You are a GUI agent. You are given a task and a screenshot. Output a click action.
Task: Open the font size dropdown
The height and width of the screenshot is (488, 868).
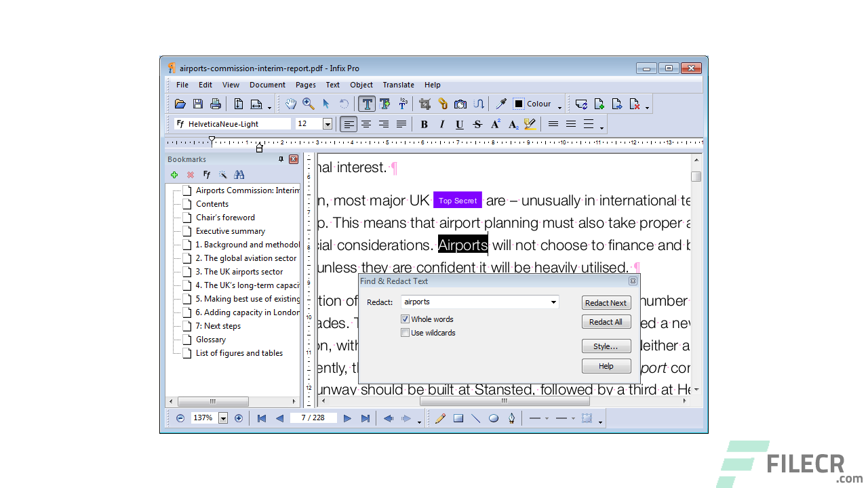[328, 123]
